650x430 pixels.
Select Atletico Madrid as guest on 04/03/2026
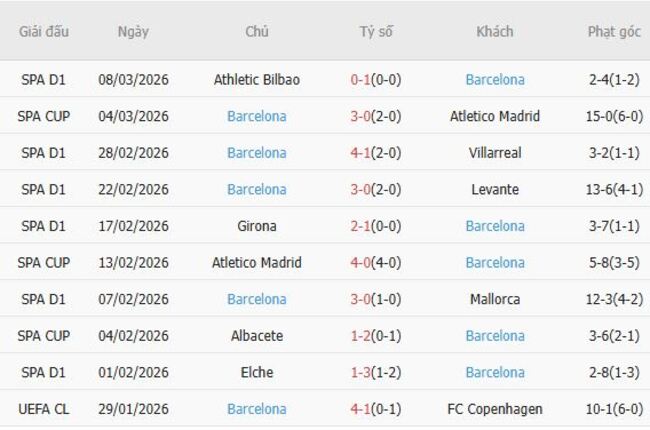495,116
